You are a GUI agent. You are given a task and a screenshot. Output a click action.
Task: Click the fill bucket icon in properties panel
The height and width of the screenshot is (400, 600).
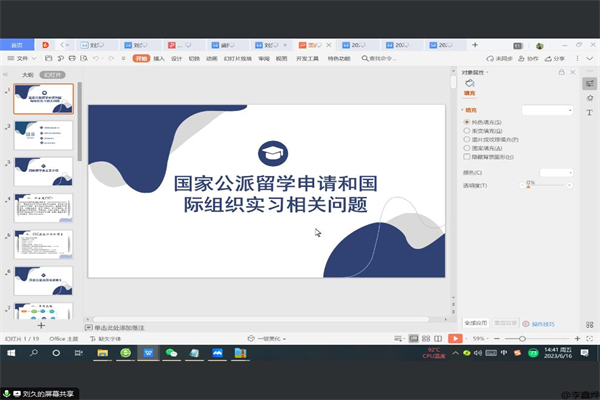[470, 84]
